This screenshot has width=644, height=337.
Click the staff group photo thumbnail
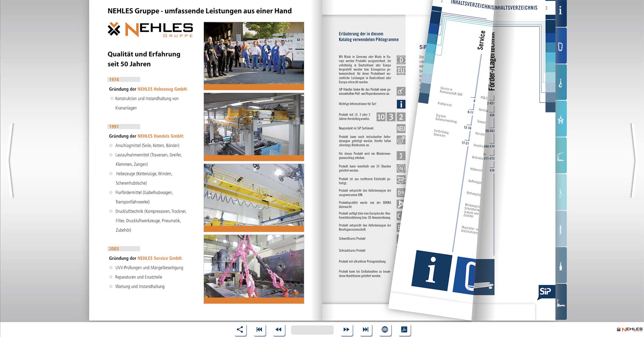point(254,54)
